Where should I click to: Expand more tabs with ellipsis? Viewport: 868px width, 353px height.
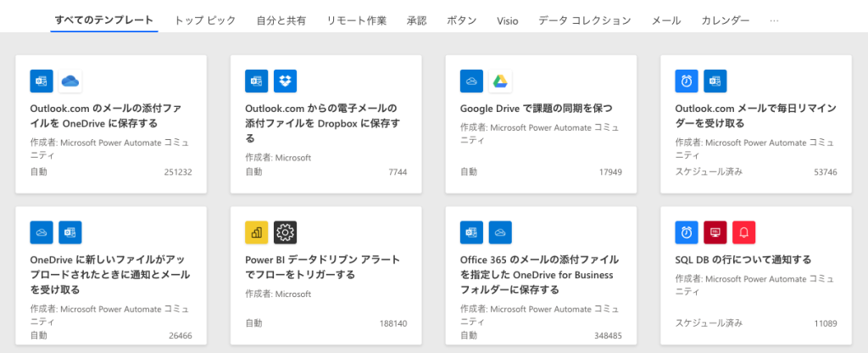(x=775, y=20)
